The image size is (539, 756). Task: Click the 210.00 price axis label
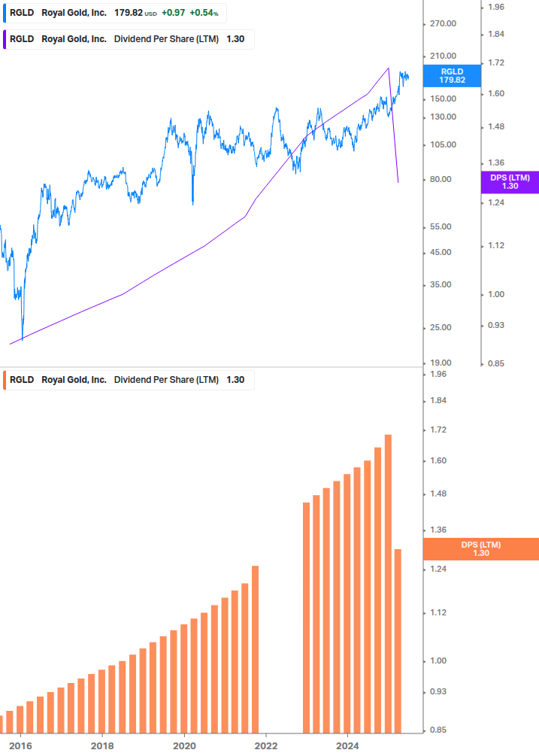point(443,56)
